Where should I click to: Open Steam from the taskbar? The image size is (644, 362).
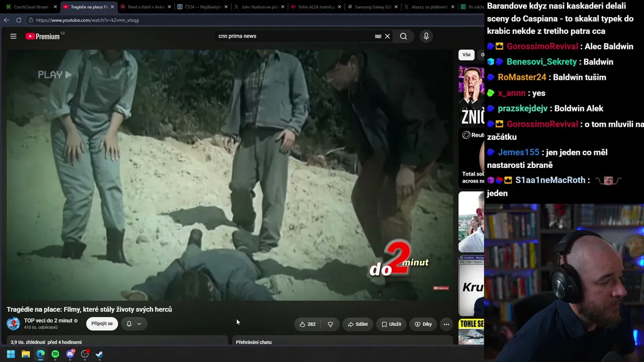point(100,354)
